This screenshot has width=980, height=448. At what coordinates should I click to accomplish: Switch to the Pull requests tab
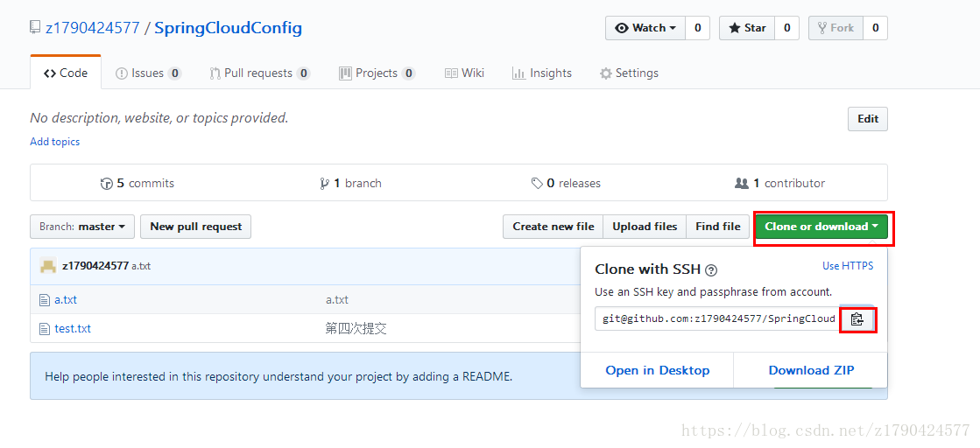[x=260, y=73]
